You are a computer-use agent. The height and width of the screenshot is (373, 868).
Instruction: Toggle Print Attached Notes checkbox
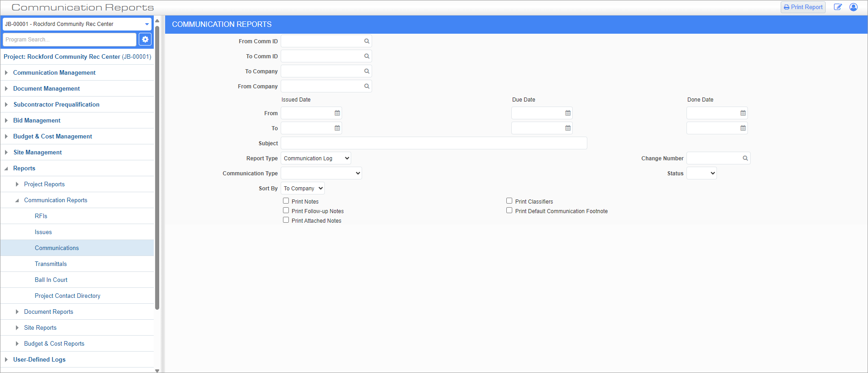point(286,220)
